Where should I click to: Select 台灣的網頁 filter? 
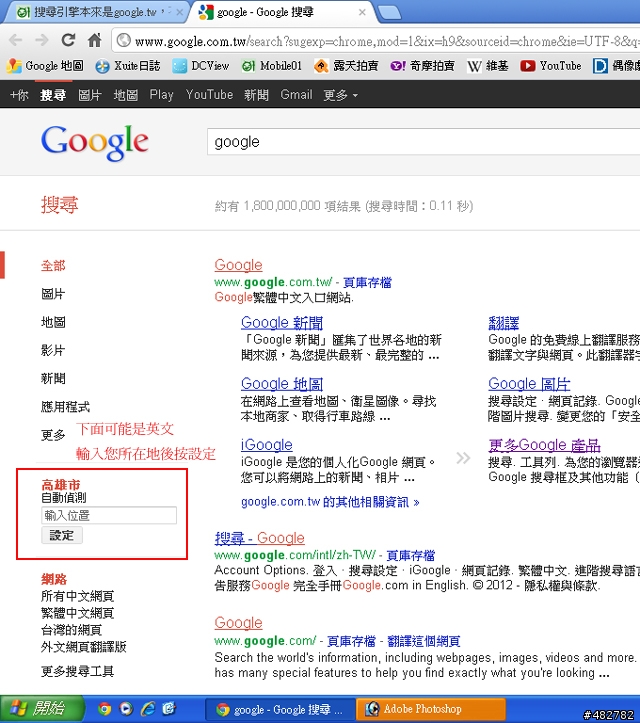click(71, 630)
